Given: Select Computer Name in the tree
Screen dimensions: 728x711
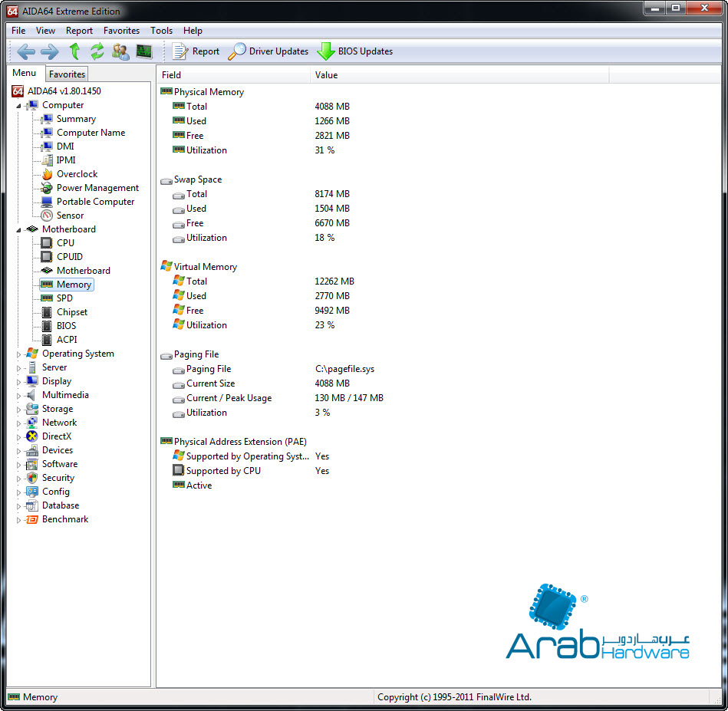Looking at the screenshot, I should 91,133.
